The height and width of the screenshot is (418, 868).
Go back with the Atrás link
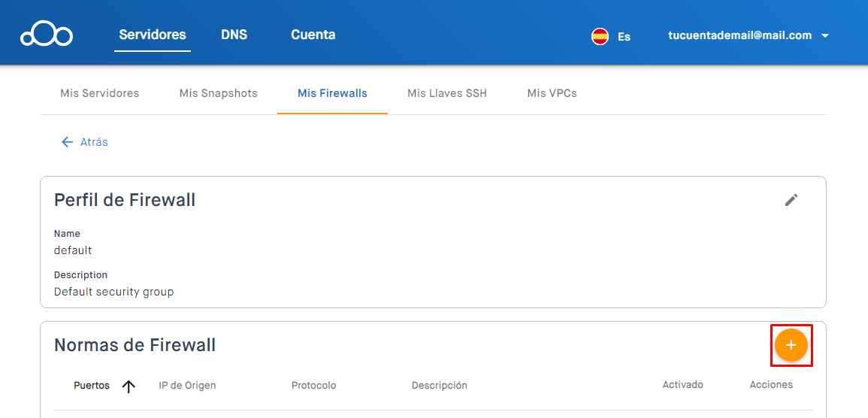pos(84,142)
